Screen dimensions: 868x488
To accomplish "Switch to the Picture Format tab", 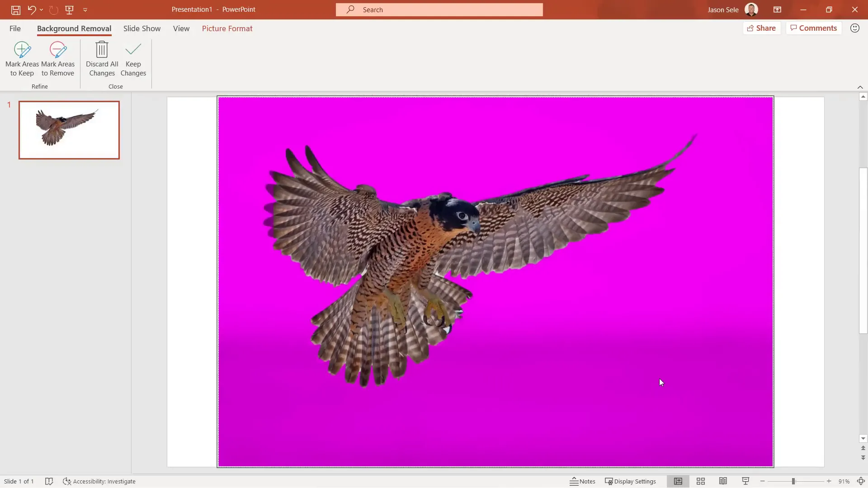I will tap(227, 28).
